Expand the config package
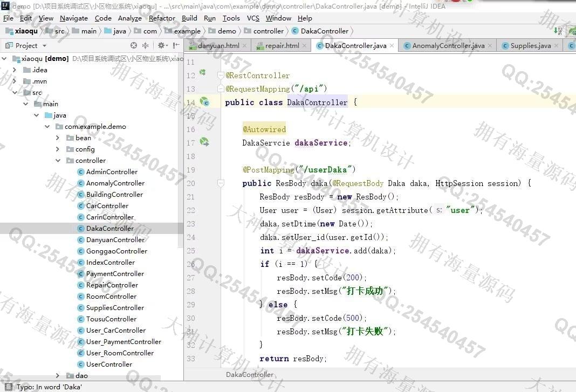Viewport: 576px width, 392px height. [x=58, y=149]
